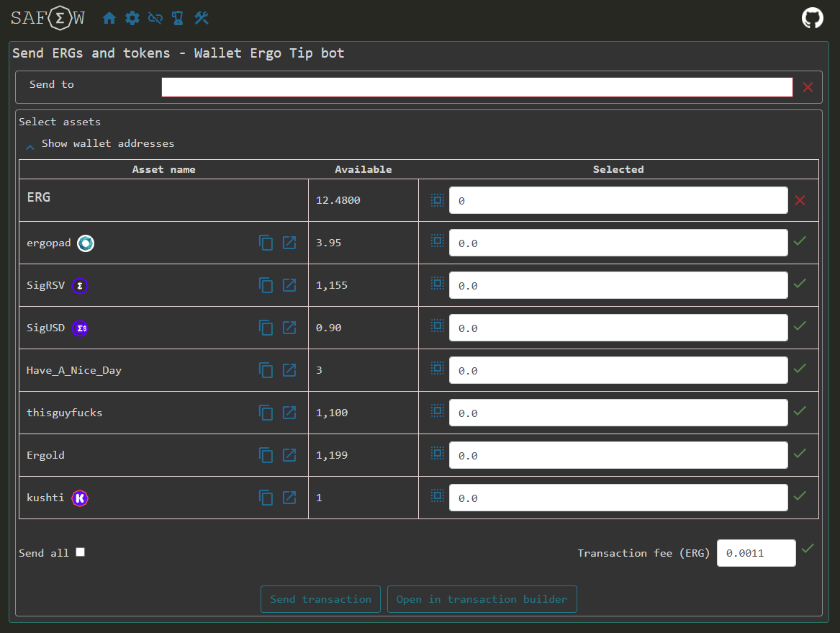This screenshot has height=633, width=840.
Task: Click the Asset name column header
Action: point(164,169)
